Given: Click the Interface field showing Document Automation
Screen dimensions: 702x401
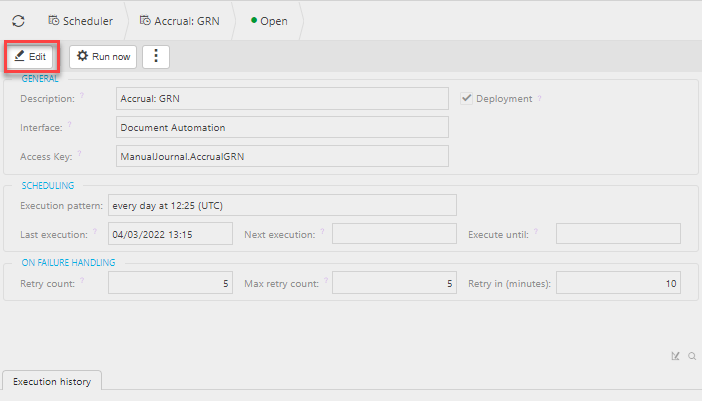Looking at the screenshot, I should [x=282, y=128].
